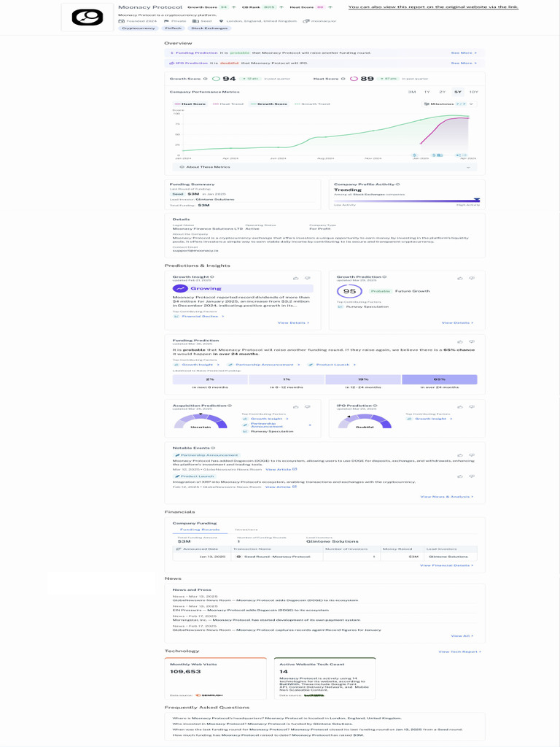Click See More on the Funding Prediction banner
This screenshot has width=560, height=747.
click(x=463, y=53)
